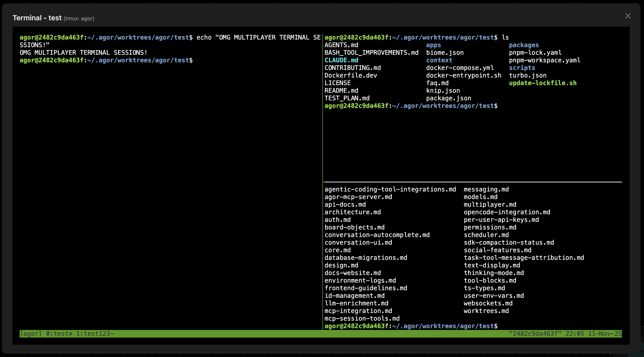The height and width of the screenshot is (357, 644).
Task: Click the update-lockfile.sh script name
Action: [543, 83]
